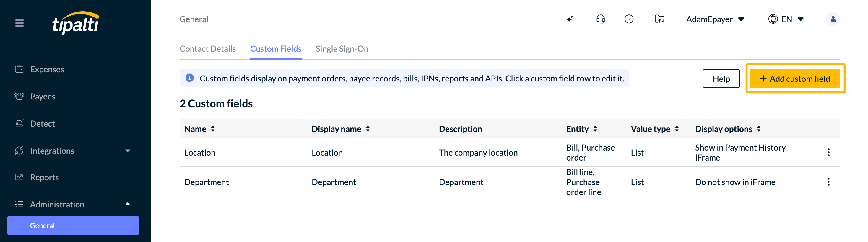Image resolution: width=868 pixels, height=242 pixels.
Task: Click the General breadcrumb title
Action: 194,19
